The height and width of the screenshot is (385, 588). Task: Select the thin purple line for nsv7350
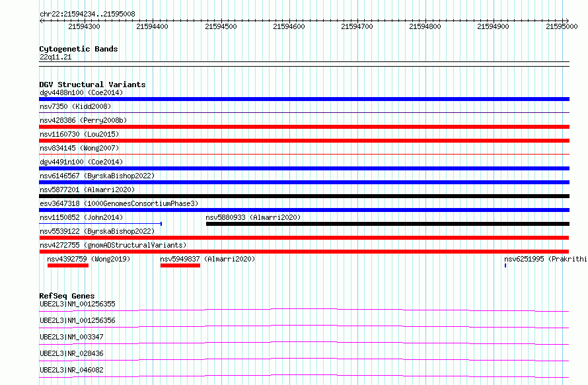click(x=304, y=112)
